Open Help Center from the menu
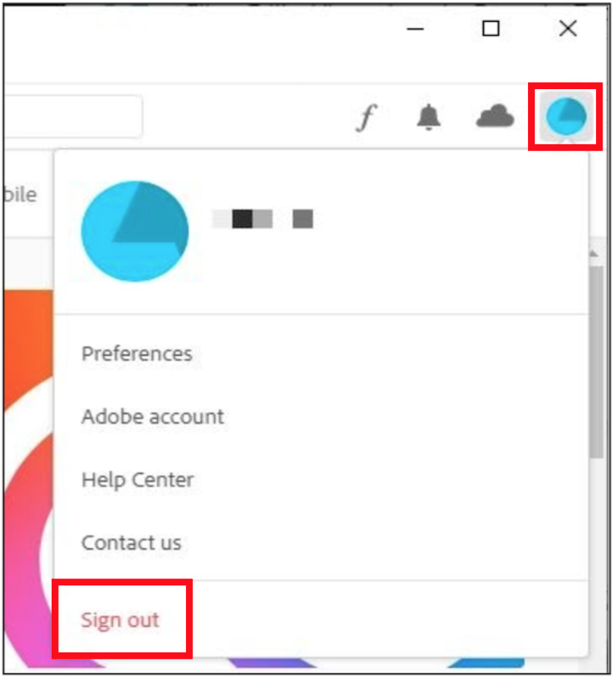 tap(138, 480)
